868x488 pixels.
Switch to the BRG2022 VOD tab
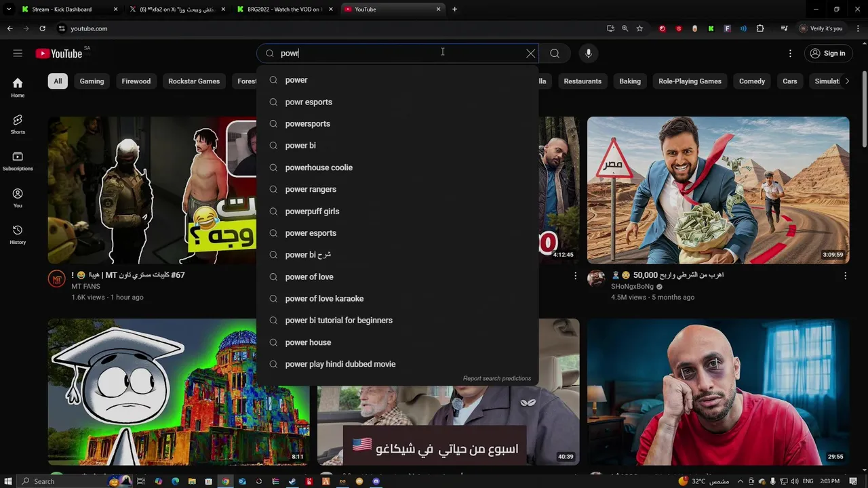point(285,9)
